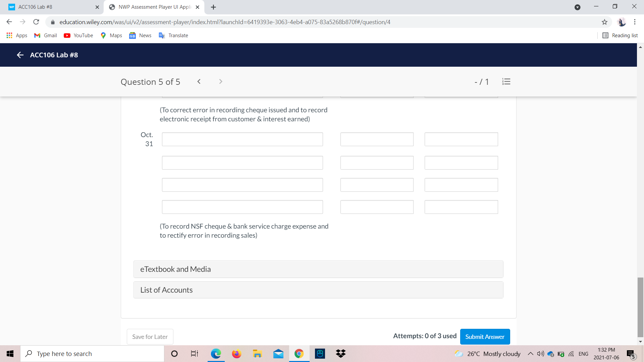Switch to the ACC106 Lab #8 tab
Screen dimensions: 644x362
(50, 7)
